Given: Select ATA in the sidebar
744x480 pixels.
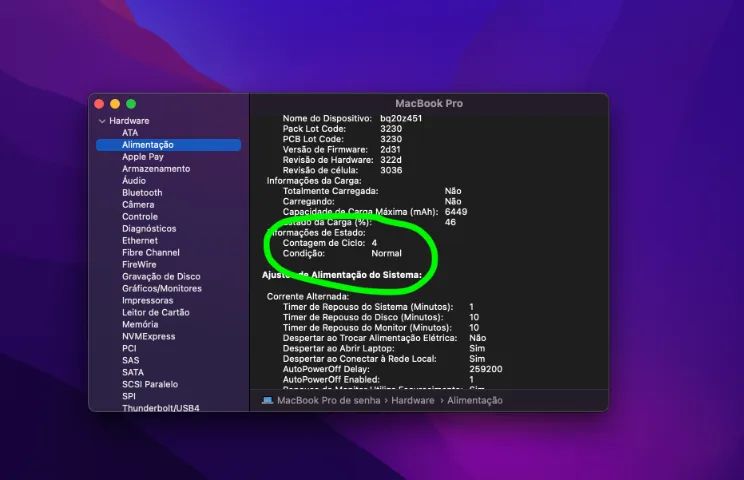Looking at the screenshot, I should [130, 133].
